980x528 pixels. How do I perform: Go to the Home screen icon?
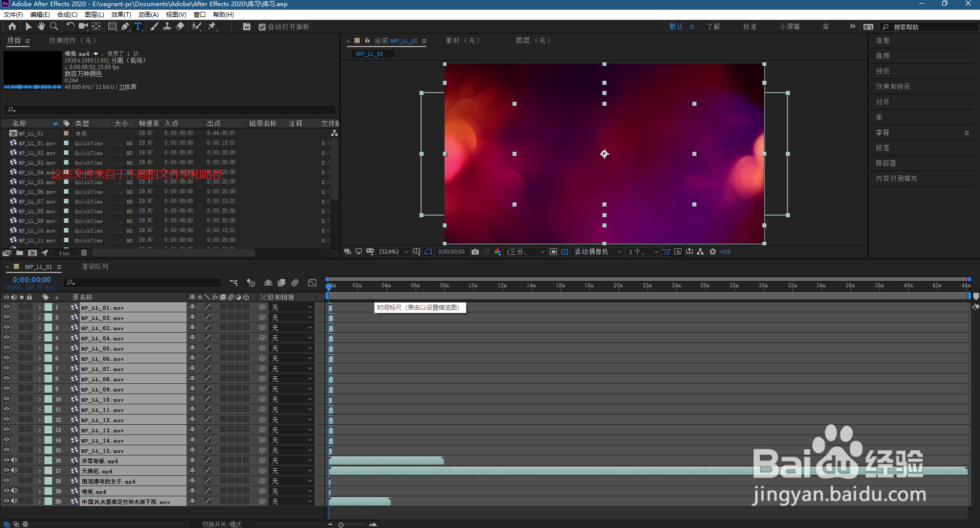pos(12,27)
